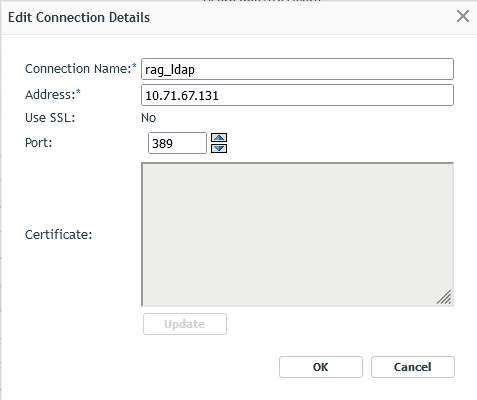Click the Address label text
Image resolution: width=477 pixels, height=400 pixels.
(50, 95)
